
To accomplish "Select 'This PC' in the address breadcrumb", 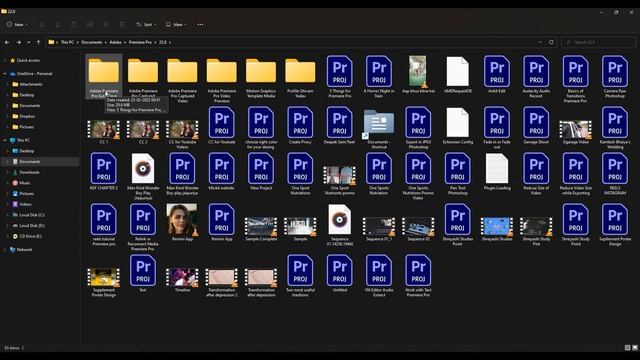I will [67, 42].
